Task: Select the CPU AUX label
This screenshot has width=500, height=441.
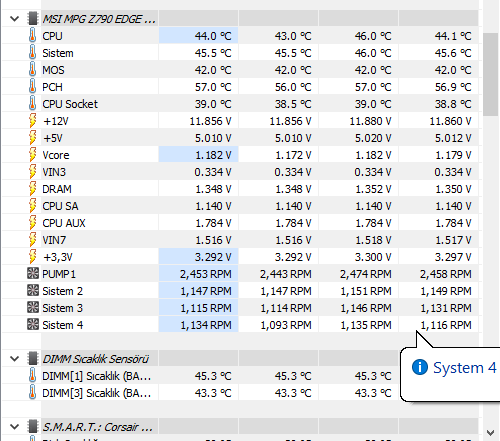Action: [64, 223]
